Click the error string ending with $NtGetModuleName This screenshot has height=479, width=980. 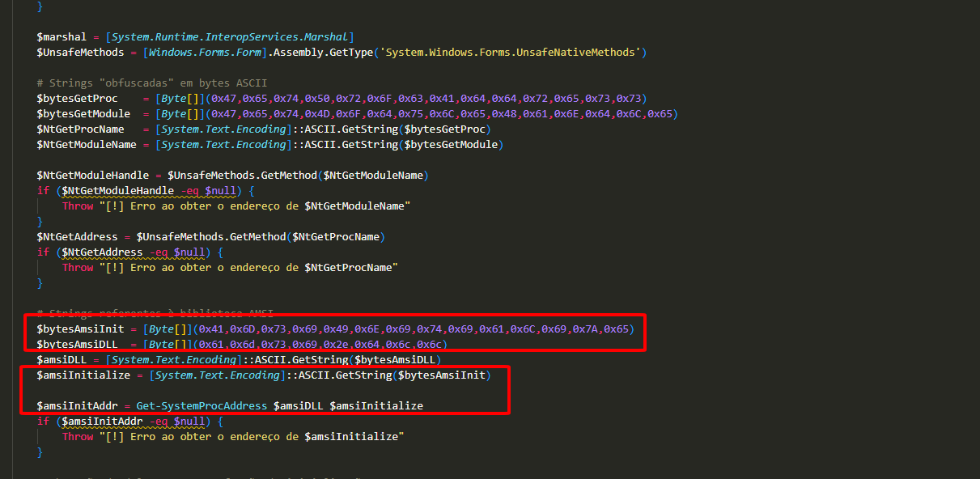click(x=255, y=206)
